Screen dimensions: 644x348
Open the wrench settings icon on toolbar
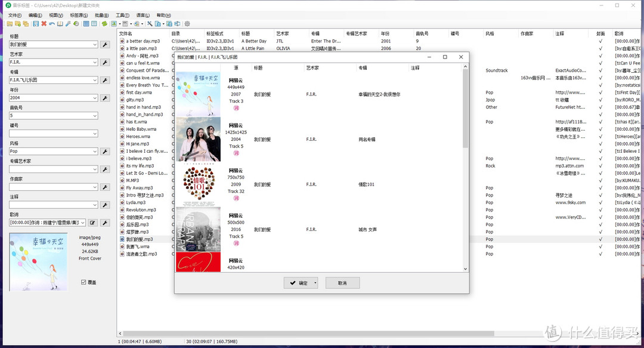[x=67, y=24]
